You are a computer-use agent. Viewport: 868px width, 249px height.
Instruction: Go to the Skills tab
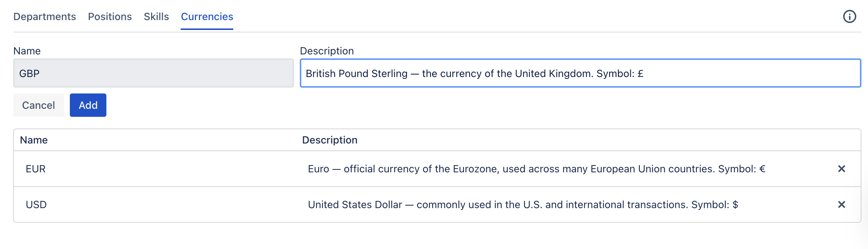[156, 17]
